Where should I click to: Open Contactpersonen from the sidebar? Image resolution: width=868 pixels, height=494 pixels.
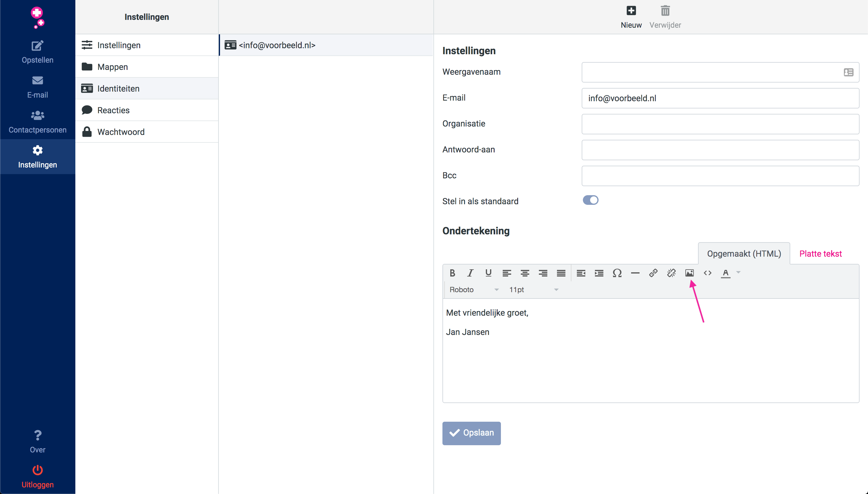(37, 121)
